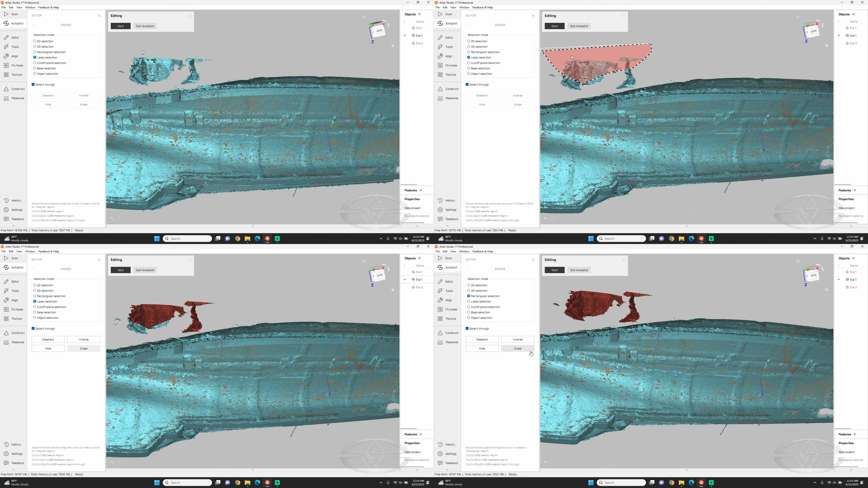This screenshot has width=868, height=488.
Task: Open Settings in bottom-left window sidebar
Action: [x=13, y=454]
